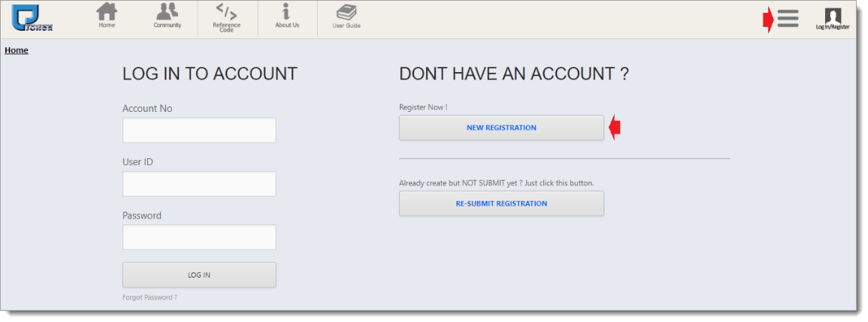Go to Home via the house icon
This screenshot has height=322, width=868.
tap(107, 13)
